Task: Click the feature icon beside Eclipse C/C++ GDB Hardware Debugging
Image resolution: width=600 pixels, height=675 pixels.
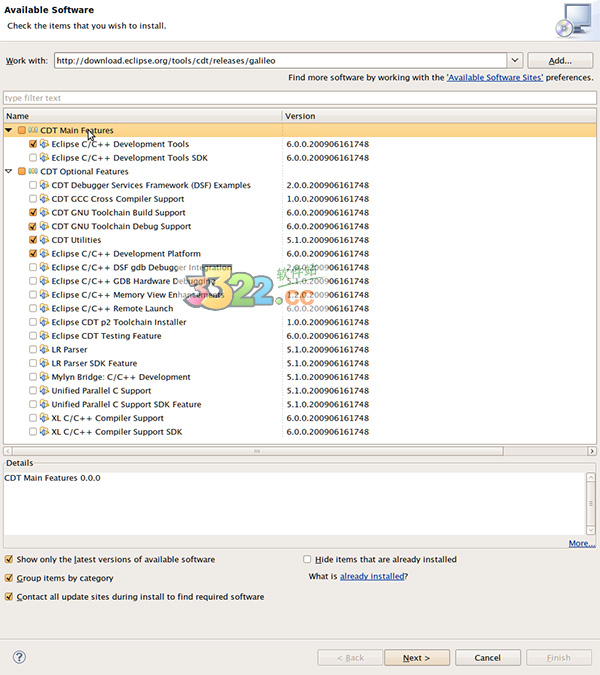Action: (44, 281)
